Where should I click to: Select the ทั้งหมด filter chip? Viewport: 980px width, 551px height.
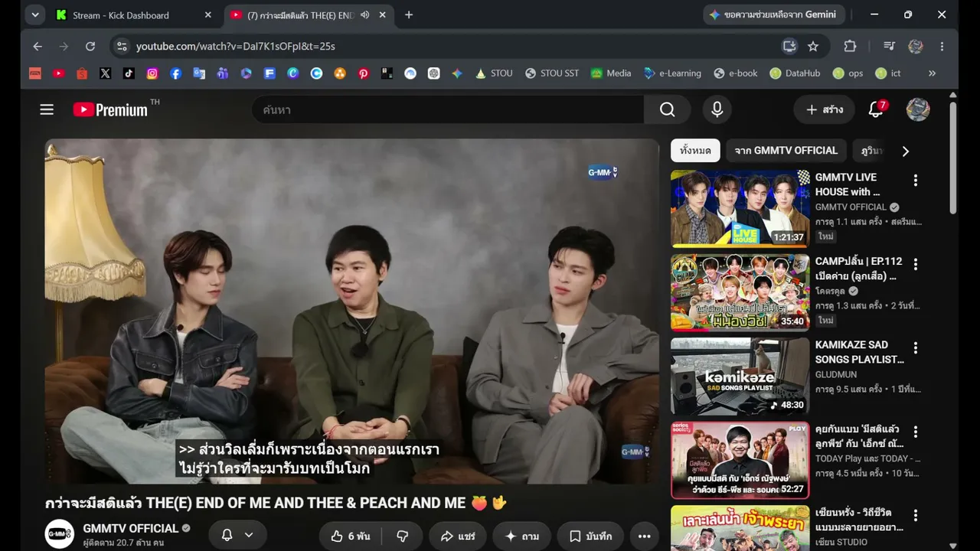tap(695, 151)
